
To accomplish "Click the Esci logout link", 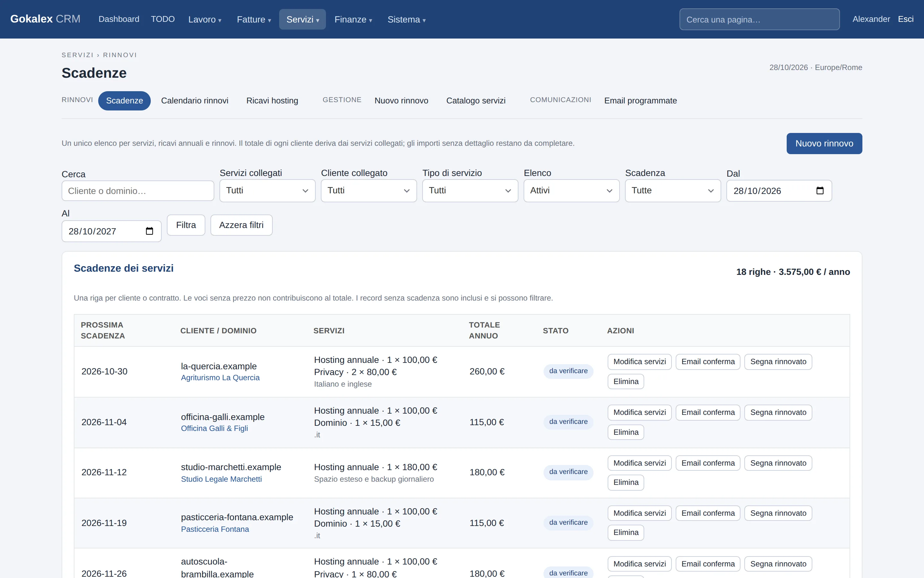I will coord(905,19).
